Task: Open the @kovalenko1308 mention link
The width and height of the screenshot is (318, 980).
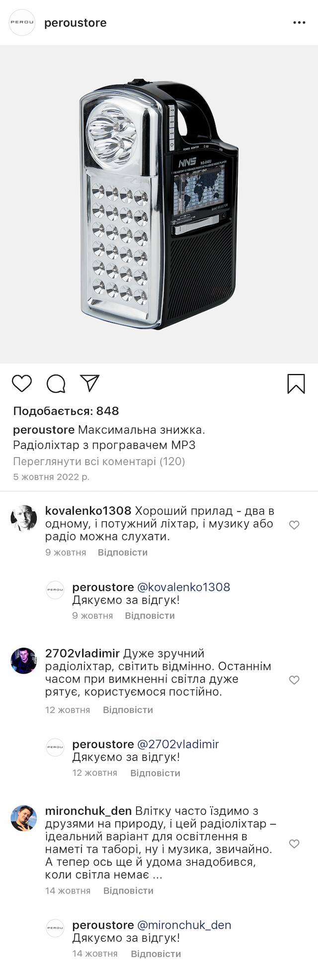Action: (x=183, y=587)
